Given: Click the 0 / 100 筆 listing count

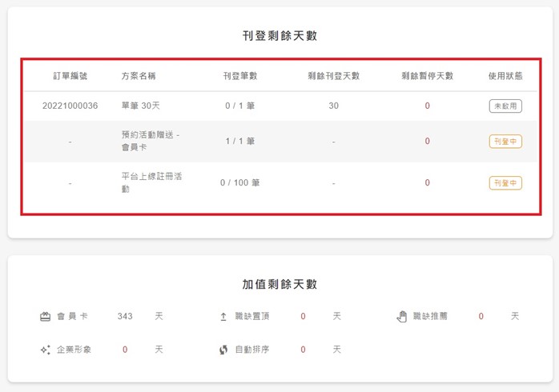Looking at the screenshot, I should (240, 182).
